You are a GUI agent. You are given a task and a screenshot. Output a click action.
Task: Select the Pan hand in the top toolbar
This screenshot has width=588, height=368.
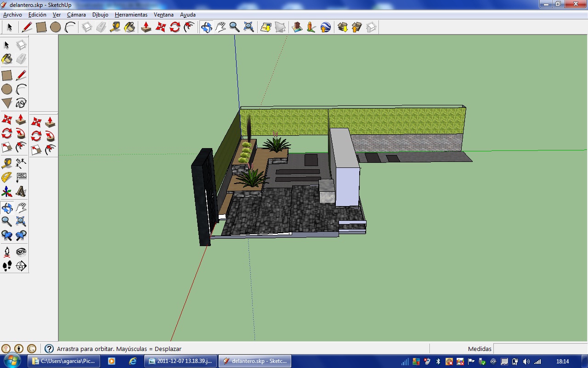point(220,27)
